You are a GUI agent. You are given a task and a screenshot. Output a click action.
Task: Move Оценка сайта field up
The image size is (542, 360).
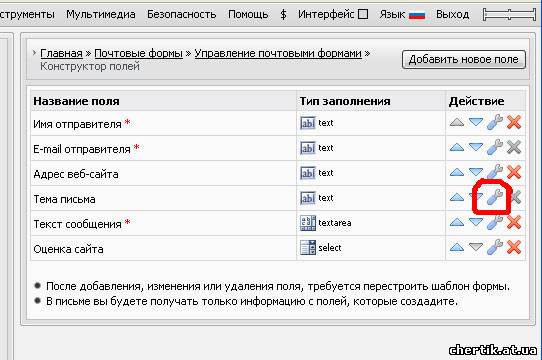click(x=457, y=247)
